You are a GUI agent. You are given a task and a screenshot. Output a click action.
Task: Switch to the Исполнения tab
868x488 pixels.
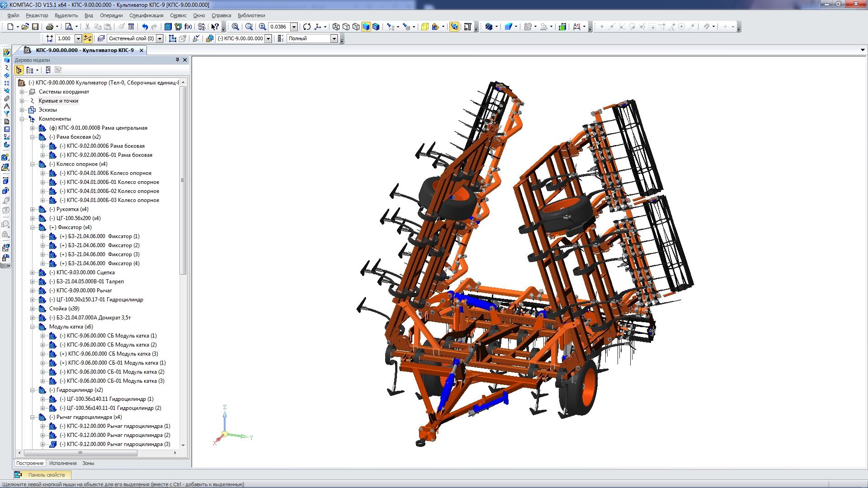point(63,463)
